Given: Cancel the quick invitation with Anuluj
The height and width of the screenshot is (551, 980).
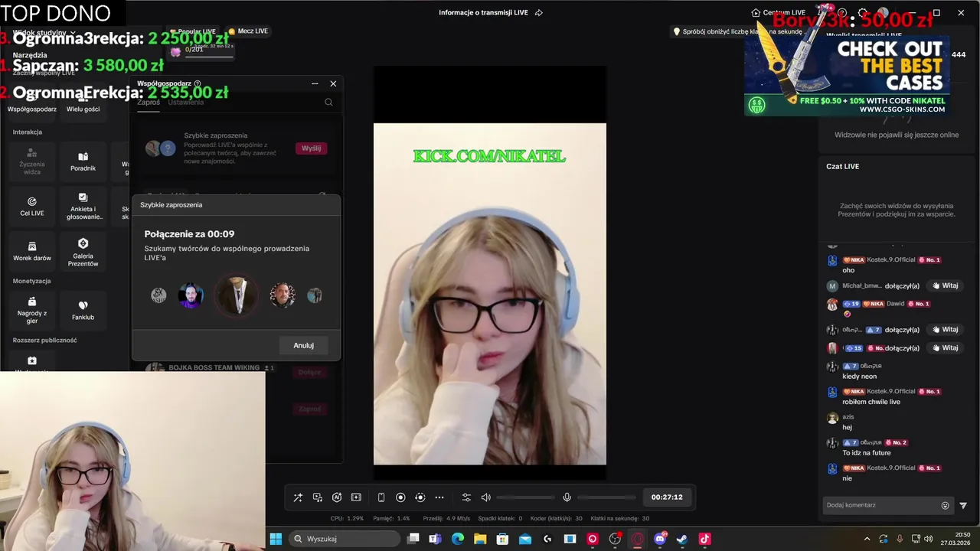Looking at the screenshot, I should click(304, 345).
